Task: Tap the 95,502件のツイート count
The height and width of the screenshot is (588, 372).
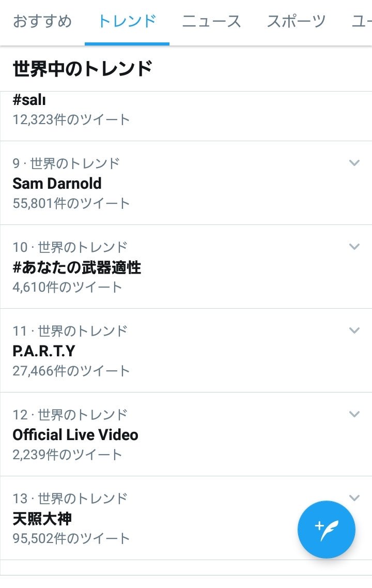Action: (x=71, y=538)
